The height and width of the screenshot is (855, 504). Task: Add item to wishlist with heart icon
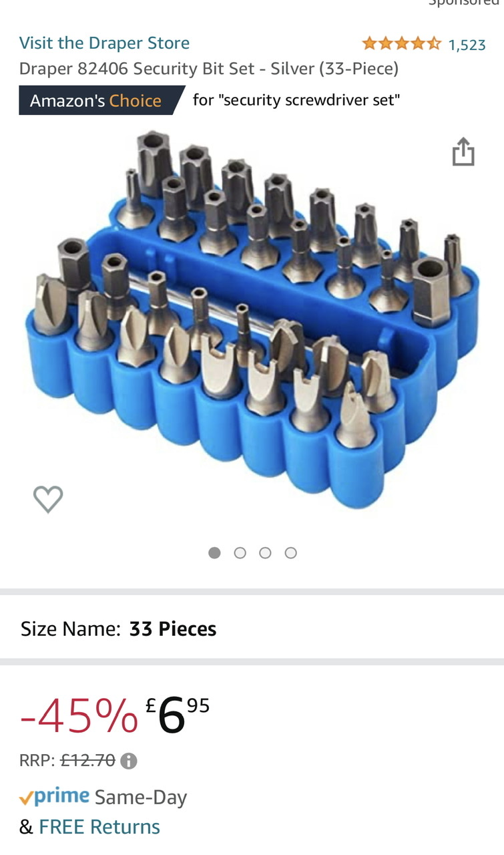[x=48, y=499]
